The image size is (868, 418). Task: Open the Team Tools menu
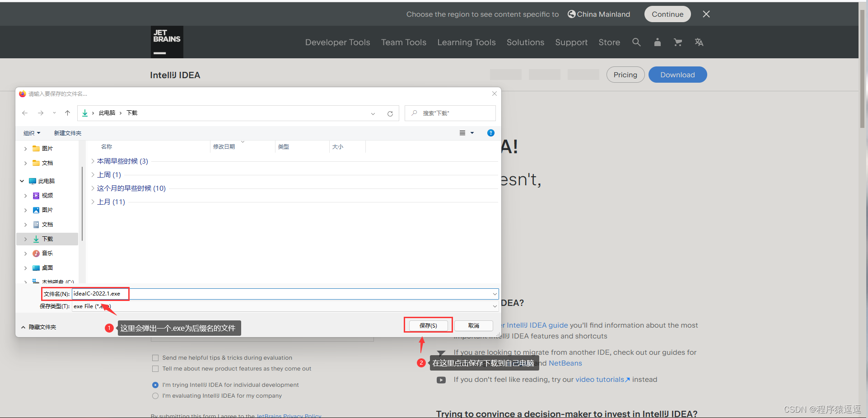pyautogui.click(x=404, y=42)
